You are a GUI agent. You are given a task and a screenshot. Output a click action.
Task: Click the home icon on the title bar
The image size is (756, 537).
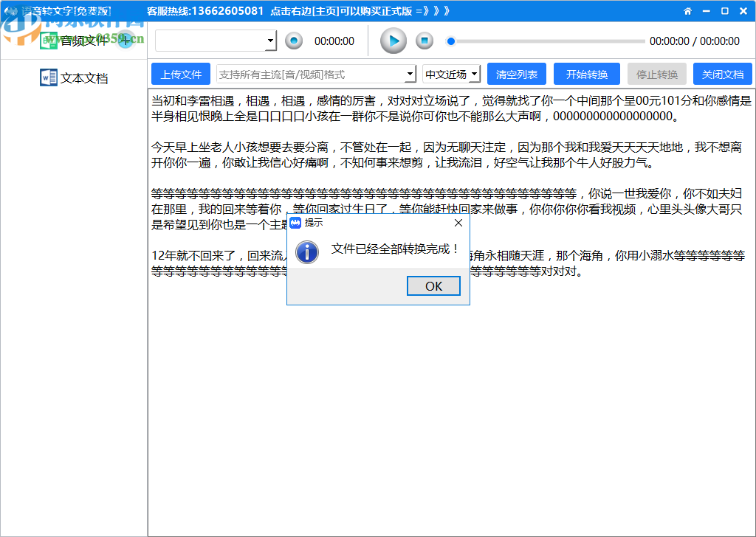pyautogui.click(x=689, y=11)
